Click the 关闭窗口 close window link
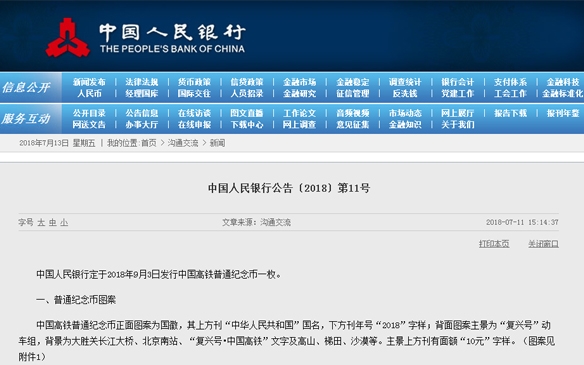584x365 pixels. click(543, 244)
